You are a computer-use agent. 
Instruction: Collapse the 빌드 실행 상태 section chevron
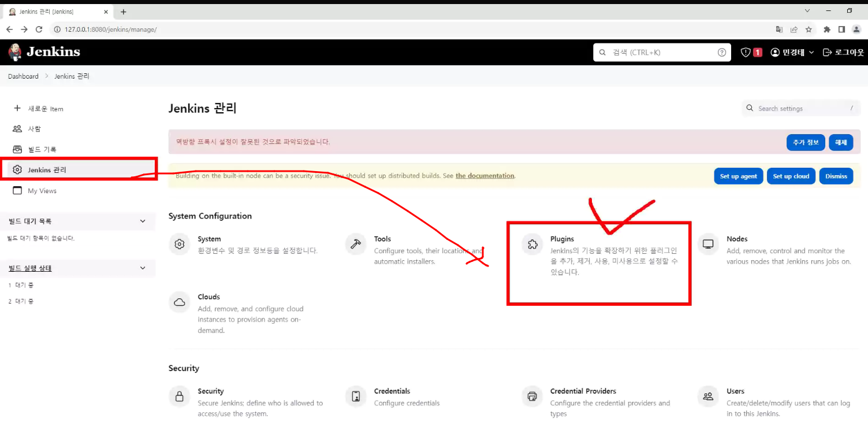click(143, 268)
